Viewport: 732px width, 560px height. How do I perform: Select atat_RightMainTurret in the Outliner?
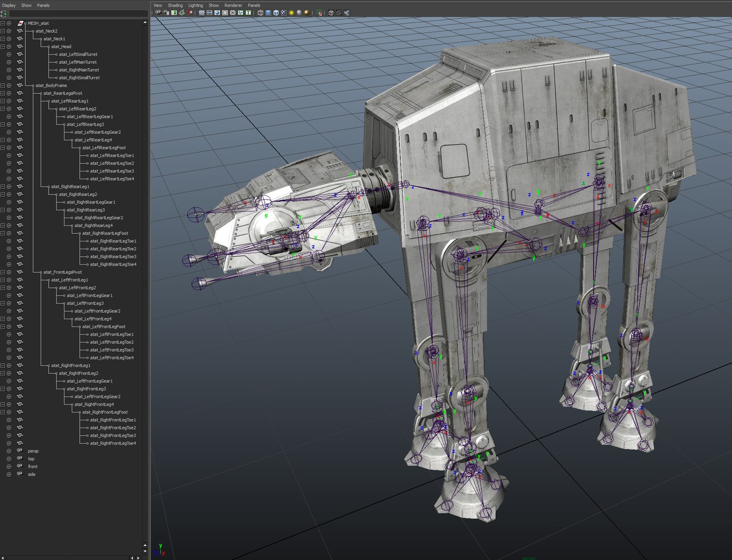point(79,70)
